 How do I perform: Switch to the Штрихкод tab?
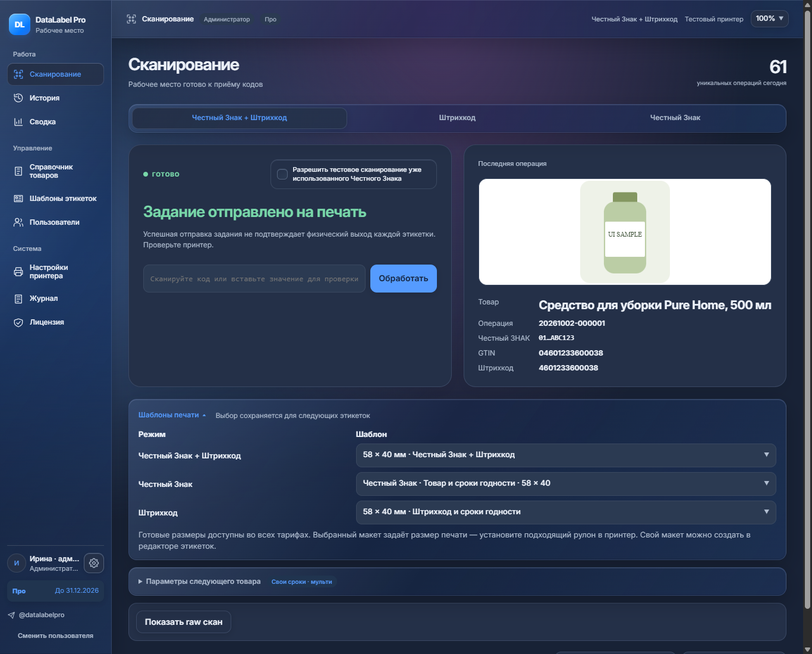pyautogui.click(x=457, y=118)
